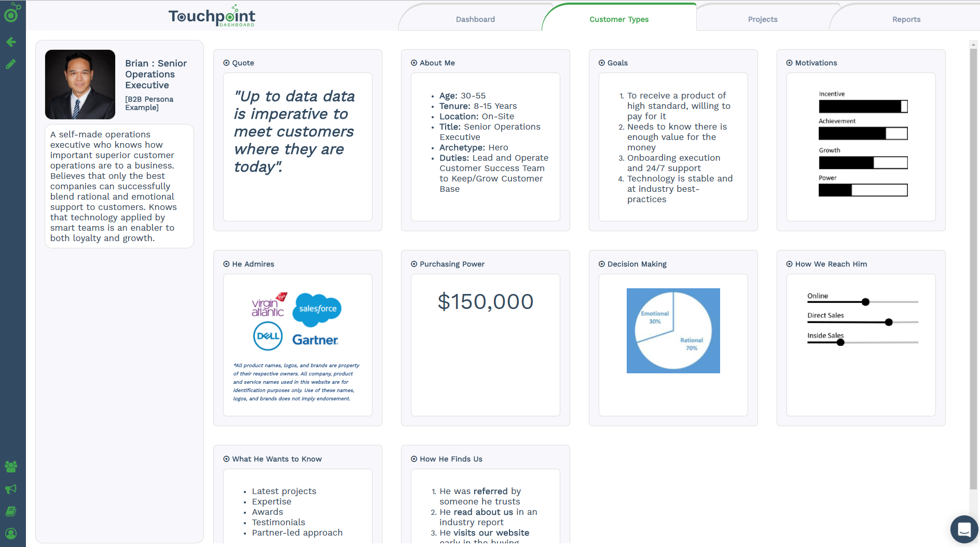Click Brian's profile photo

[x=80, y=85]
